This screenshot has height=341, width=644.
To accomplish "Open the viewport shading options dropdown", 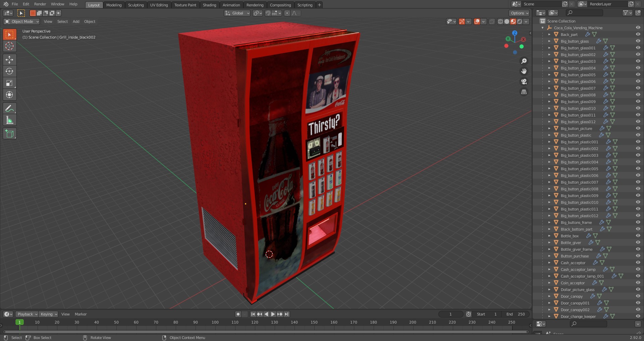I will (x=526, y=21).
